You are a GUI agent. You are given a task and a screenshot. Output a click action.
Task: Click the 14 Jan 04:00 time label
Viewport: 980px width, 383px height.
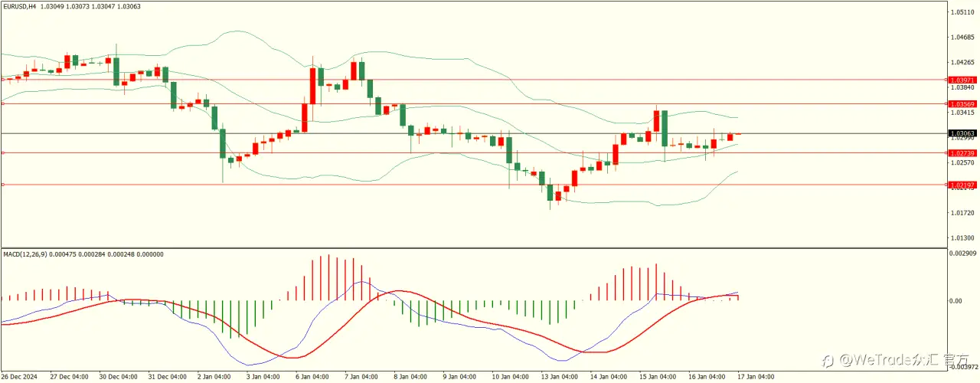[x=607, y=377]
